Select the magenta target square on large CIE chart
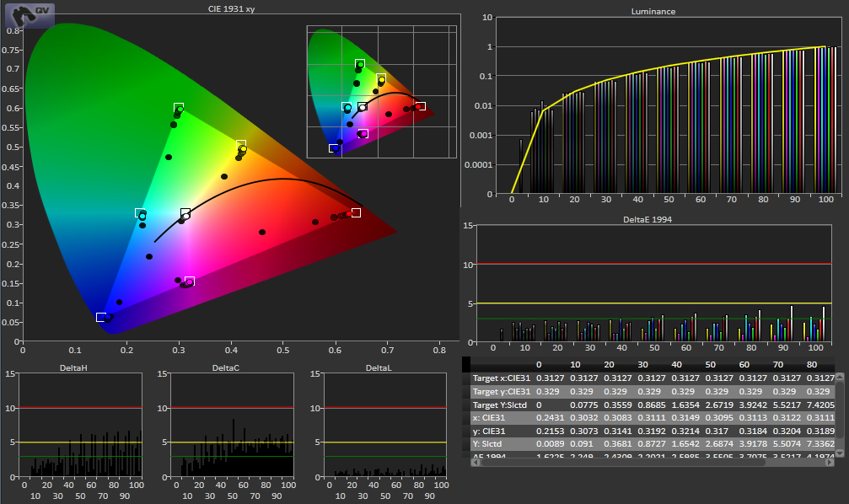The image size is (849, 504). [190, 281]
